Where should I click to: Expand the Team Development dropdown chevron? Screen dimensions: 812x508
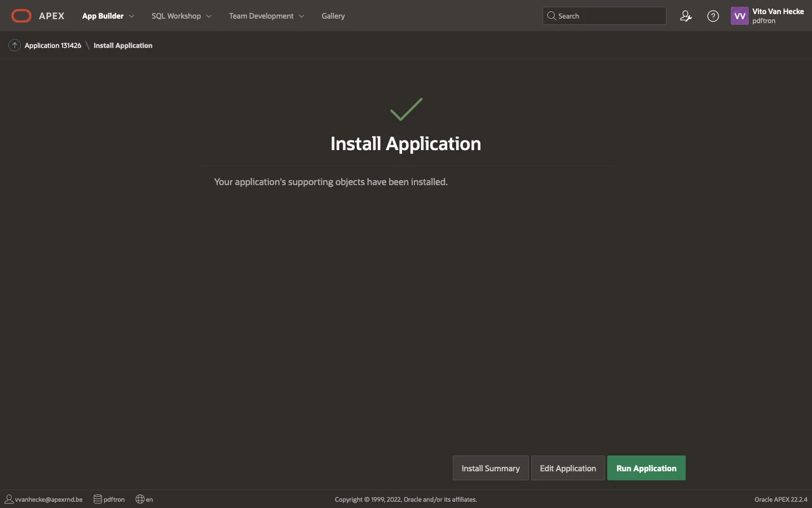point(302,16)
